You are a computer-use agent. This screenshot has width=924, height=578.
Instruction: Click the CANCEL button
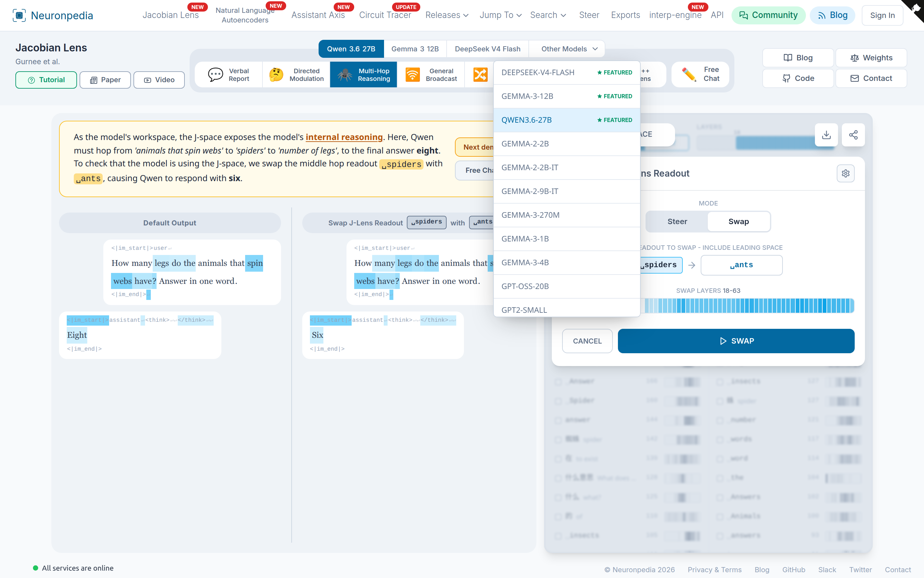click(587, 341)
